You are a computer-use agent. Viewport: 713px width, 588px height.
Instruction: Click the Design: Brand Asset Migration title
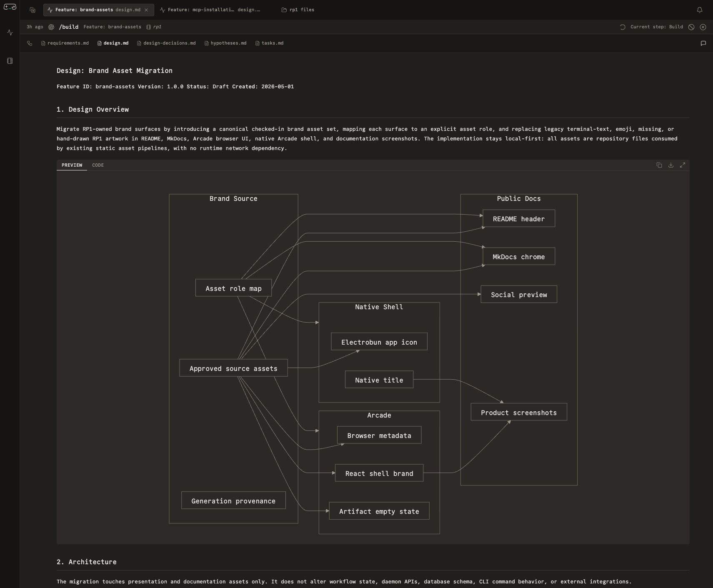115,71
